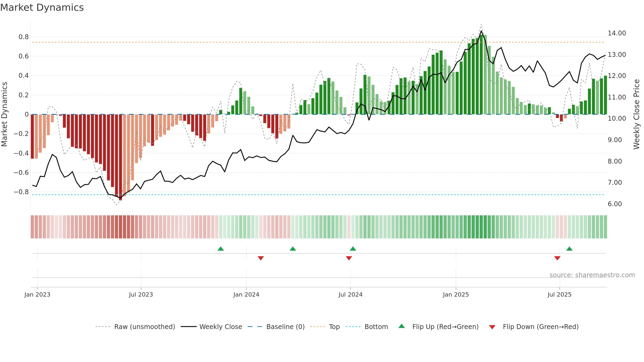
Task: Click the Jan 2024 x-axis label
Action: pyautogui.click(x=246, y=294)
